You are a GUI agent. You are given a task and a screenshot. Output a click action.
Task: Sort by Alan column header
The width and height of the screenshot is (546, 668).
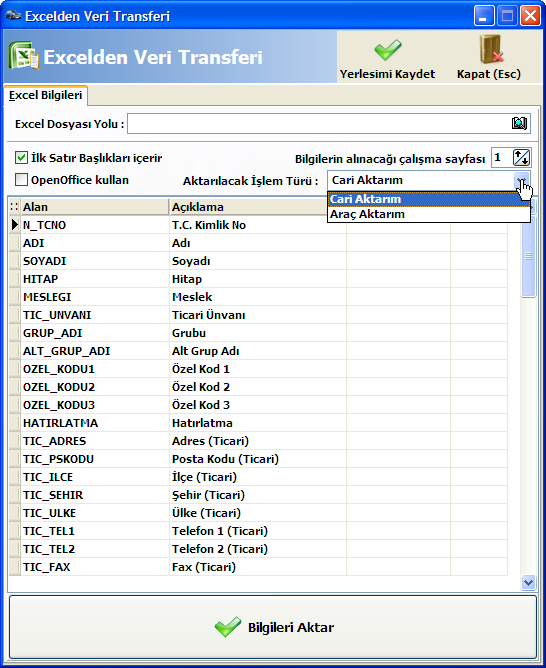pos(95,207)
